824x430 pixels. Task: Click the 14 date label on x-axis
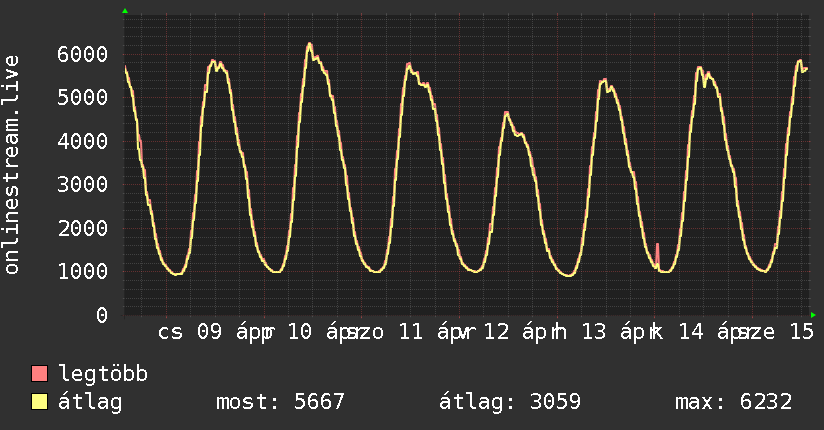pyautogui.click(x=691, y=332)
